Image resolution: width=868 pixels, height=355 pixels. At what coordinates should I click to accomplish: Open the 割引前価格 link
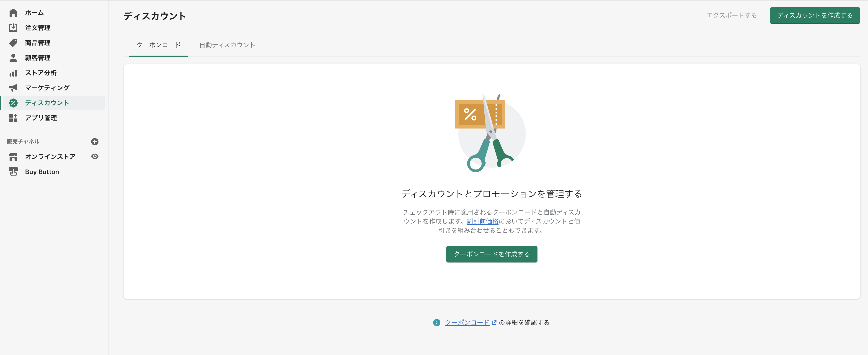482,222
